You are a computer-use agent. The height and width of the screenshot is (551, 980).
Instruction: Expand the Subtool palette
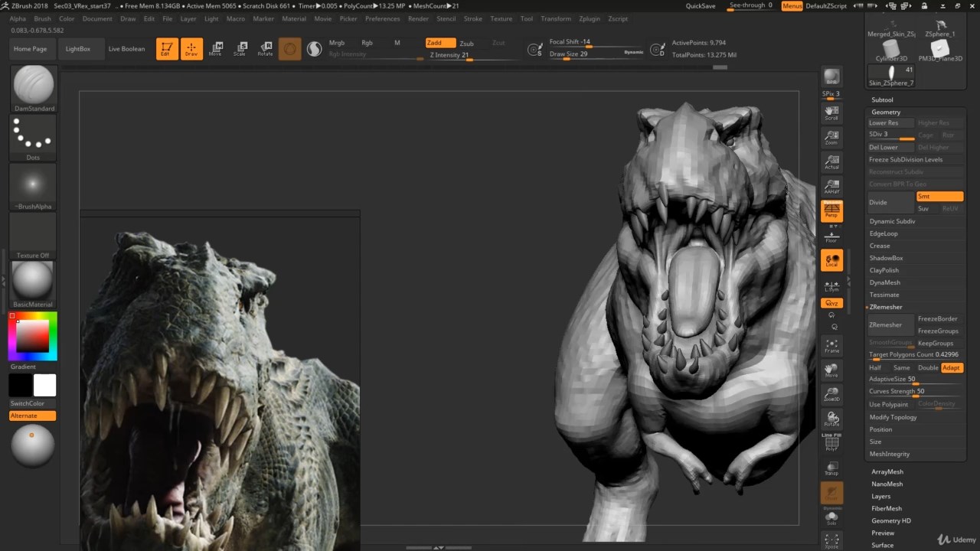(882, 99)
